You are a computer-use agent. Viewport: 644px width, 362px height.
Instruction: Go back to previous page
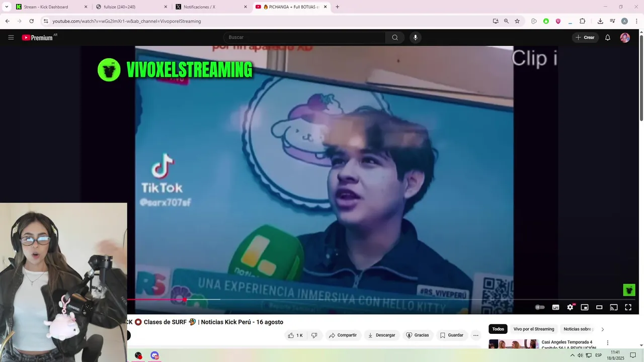click(x=7, y=21)
